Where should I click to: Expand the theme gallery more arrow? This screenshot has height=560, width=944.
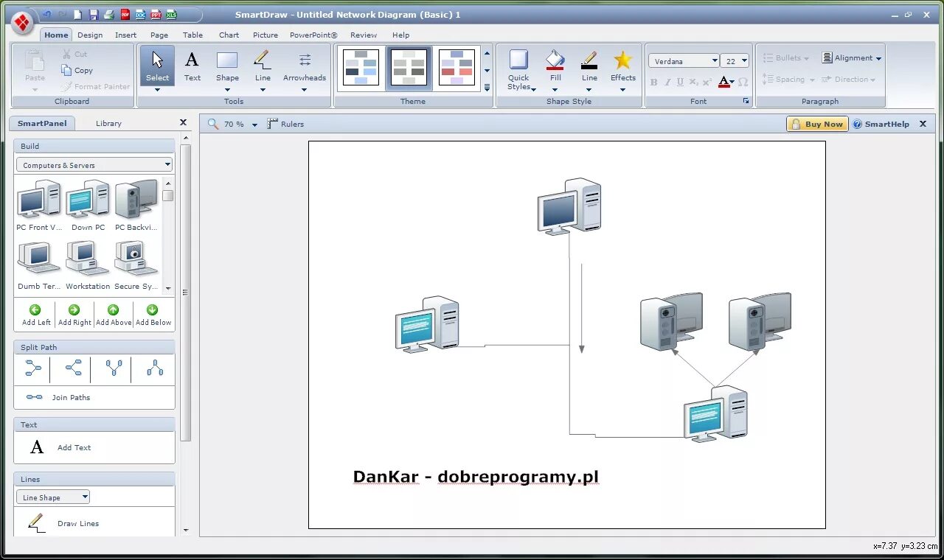487,88
